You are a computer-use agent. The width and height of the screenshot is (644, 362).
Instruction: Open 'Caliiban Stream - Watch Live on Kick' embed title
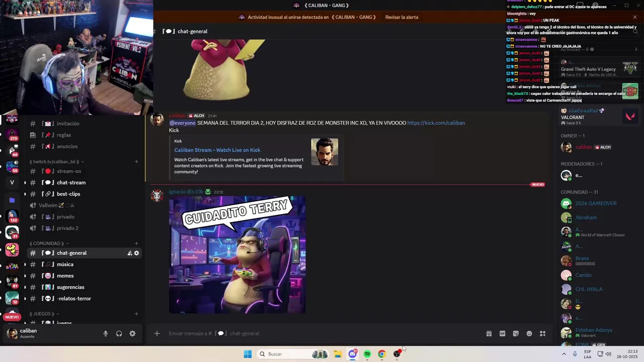(x=217, y=150)
